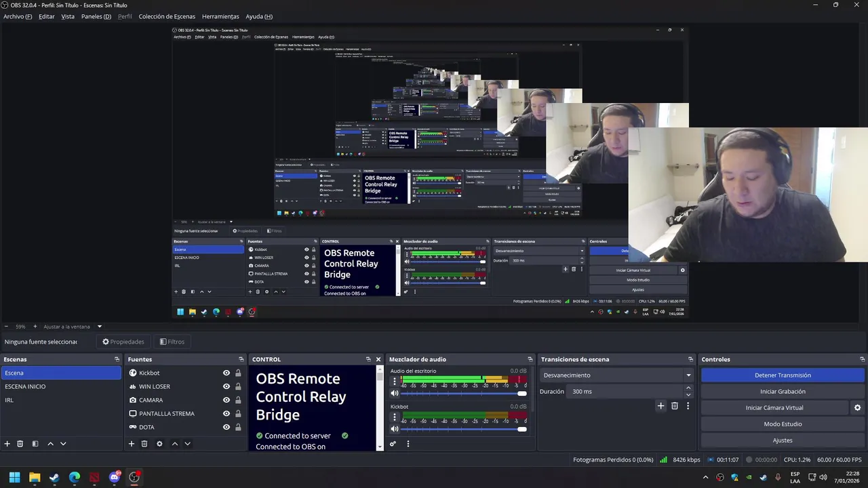The width and height of the screenshot is (868, 488).
Task: Adjust the Kickbot volume slider
Action: point(464,428)
